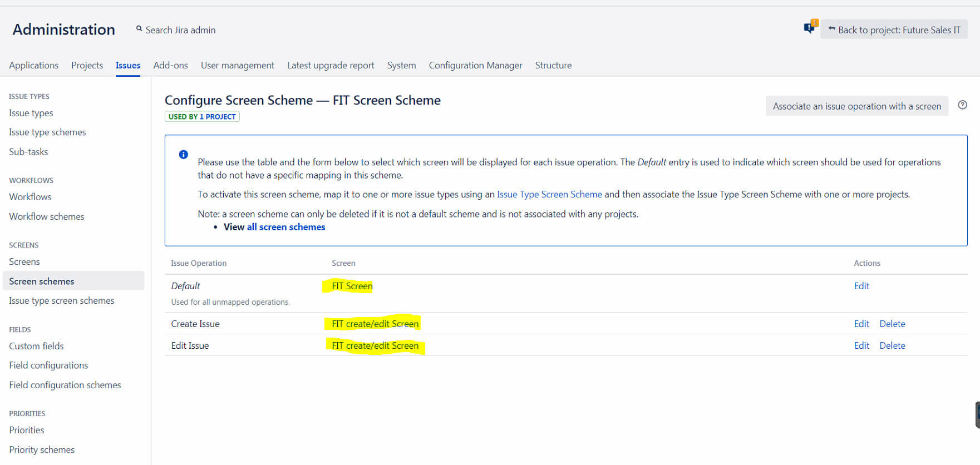The image size is (980, 465).
Task: Click the search magnifier icon
Action: point(139,29)
